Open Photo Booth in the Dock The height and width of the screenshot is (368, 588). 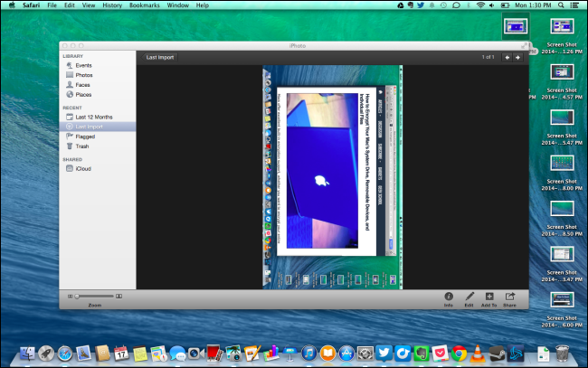tap(215, 354)
